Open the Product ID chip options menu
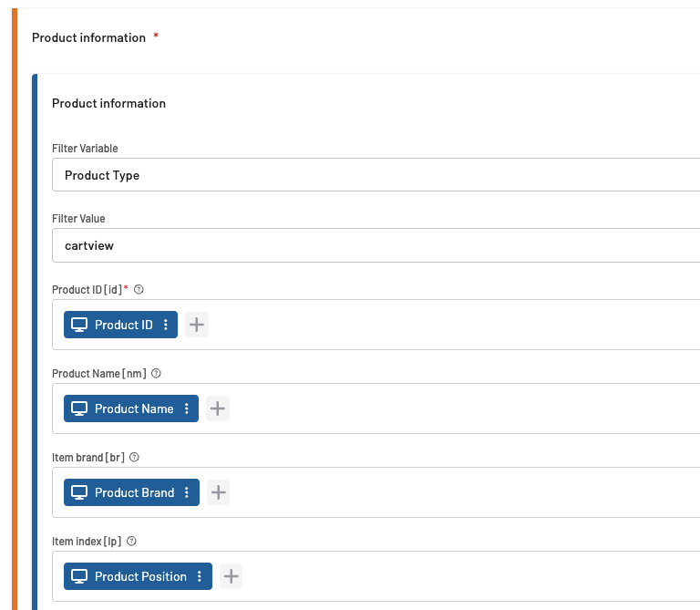The image size is (700, 610). point(166,325)
